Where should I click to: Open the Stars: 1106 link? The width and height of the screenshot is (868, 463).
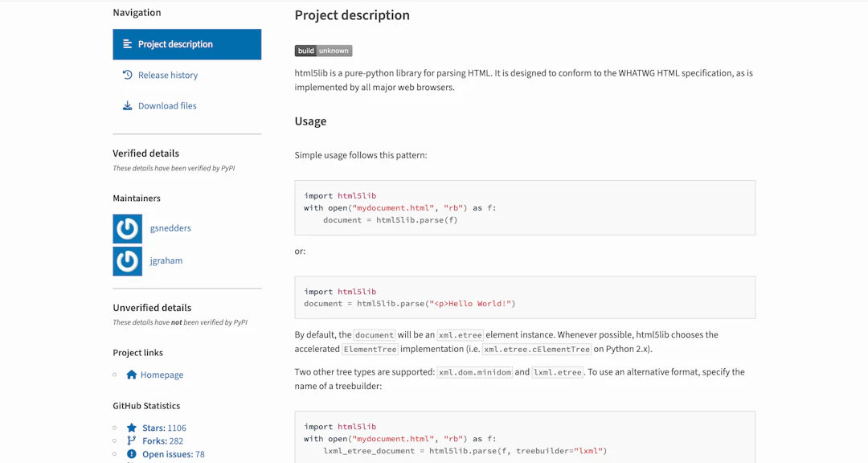coord(164,428)
